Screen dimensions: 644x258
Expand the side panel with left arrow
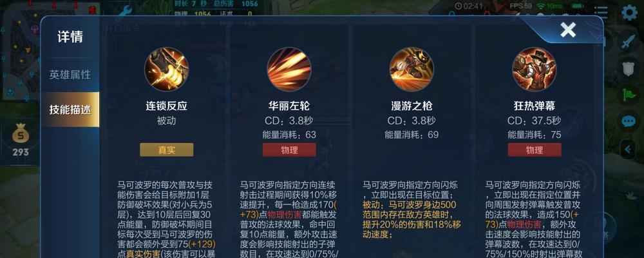[x=629, y=150]
